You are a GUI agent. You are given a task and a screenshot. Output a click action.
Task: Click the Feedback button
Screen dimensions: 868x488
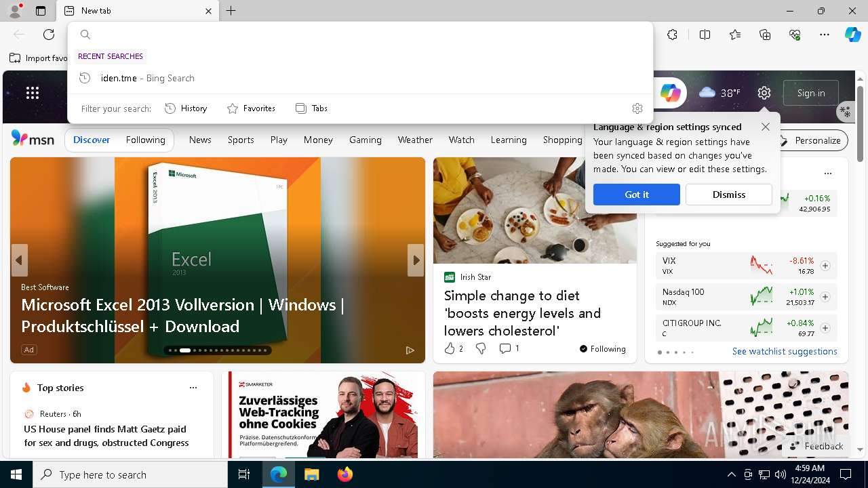[x=816, y=446]
